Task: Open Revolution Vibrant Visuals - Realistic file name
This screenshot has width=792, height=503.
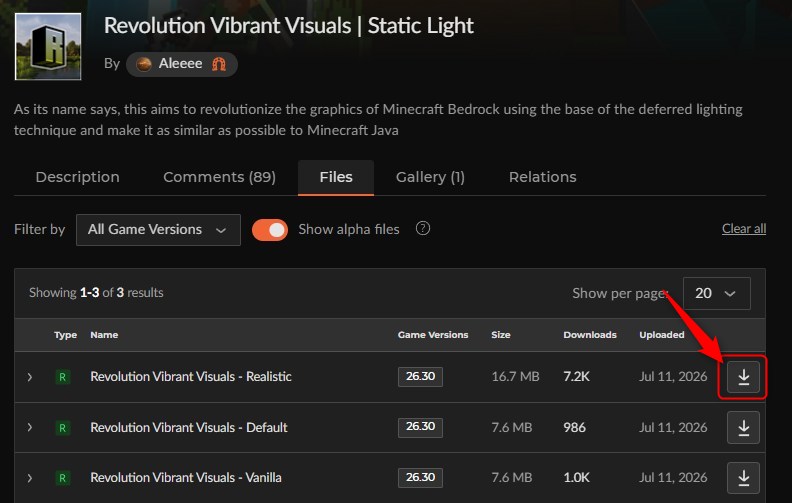Action: click(x=191, y=377)
